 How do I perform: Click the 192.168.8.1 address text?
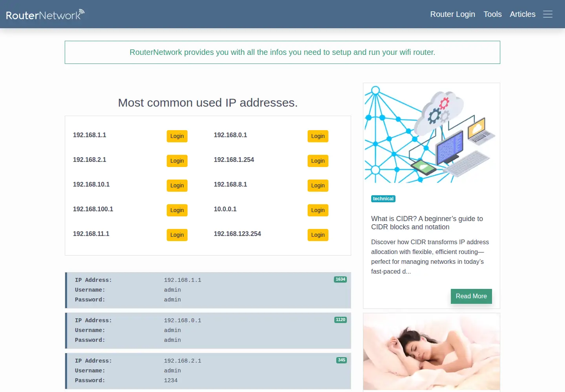[x=230, y=184]
